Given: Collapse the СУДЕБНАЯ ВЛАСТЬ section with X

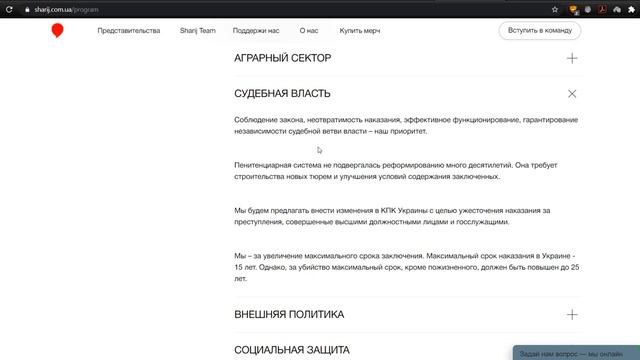Looking at the screenshot, I should click(x=572, y=94).
